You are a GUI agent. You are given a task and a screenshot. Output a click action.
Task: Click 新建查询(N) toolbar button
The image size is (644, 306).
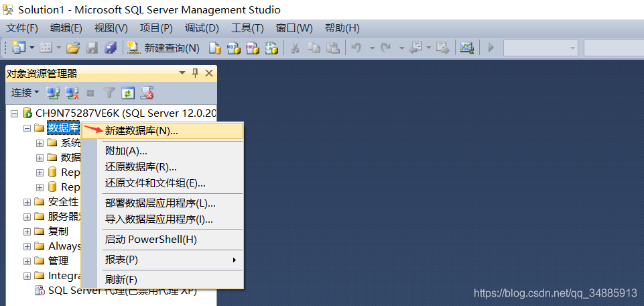pos(164,48)
